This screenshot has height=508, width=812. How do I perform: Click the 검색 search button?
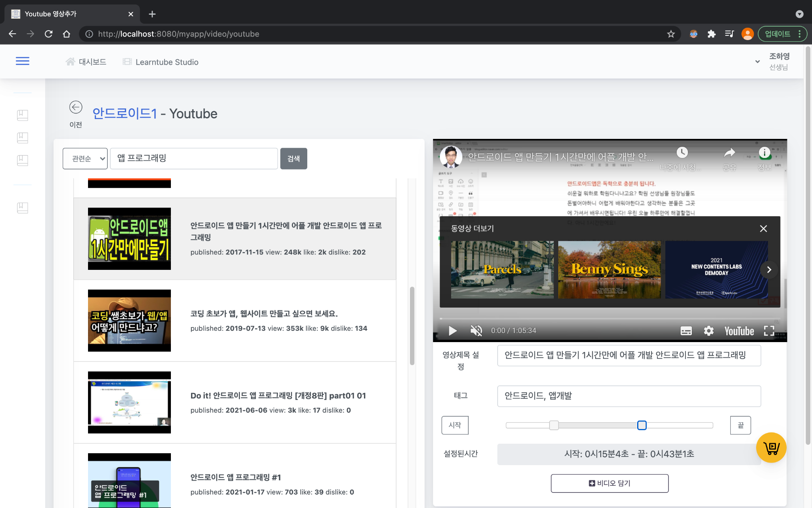pos(294,159)
